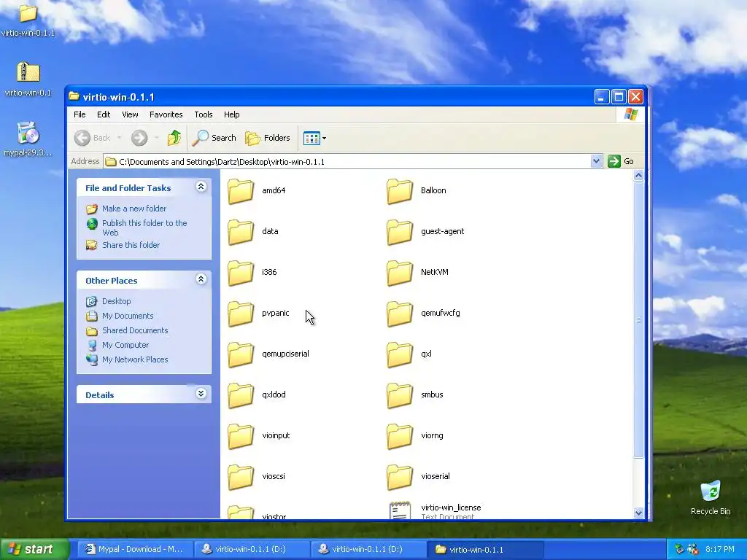Click the address bar path field
Screen dimensions: 747x560
click(347, 161)
